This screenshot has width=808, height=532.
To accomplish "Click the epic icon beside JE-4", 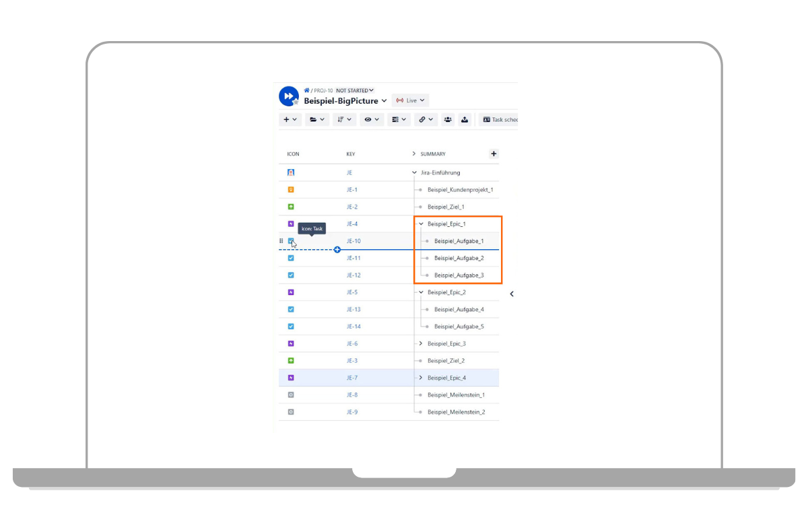I will pyautogui.click(x=290, y=223).
